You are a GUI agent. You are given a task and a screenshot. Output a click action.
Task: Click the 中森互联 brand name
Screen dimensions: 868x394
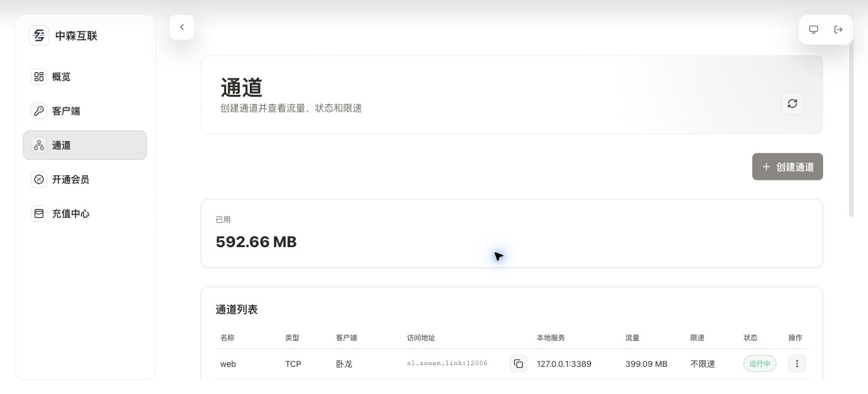[x=76, y=36]
